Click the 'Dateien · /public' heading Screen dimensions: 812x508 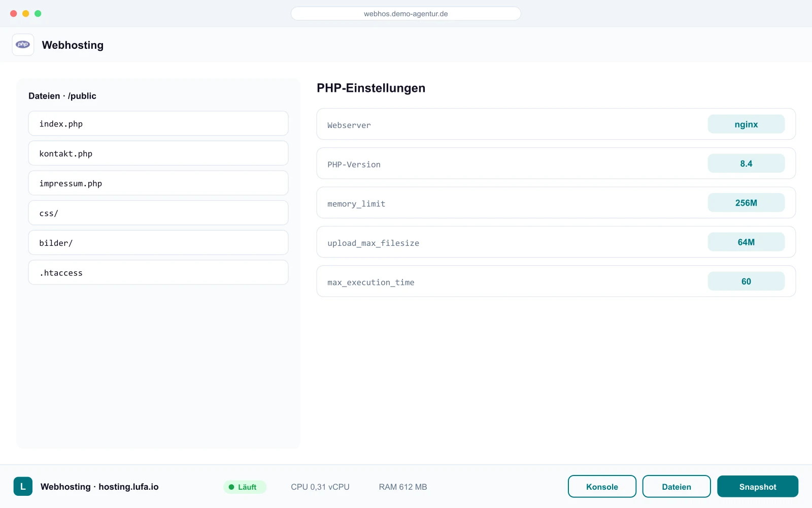62,96
